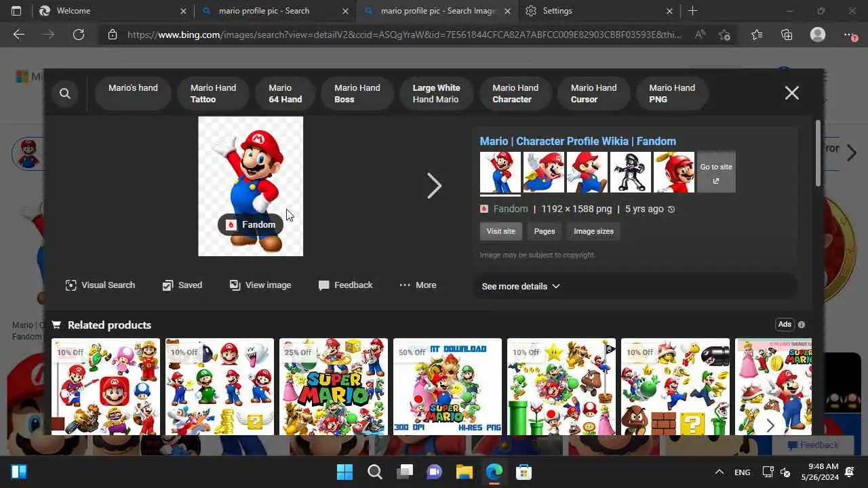The height and width of the screenshot is (488, 868).
Task: Open File Explorer from taskbar
Action: coord(464,472)
